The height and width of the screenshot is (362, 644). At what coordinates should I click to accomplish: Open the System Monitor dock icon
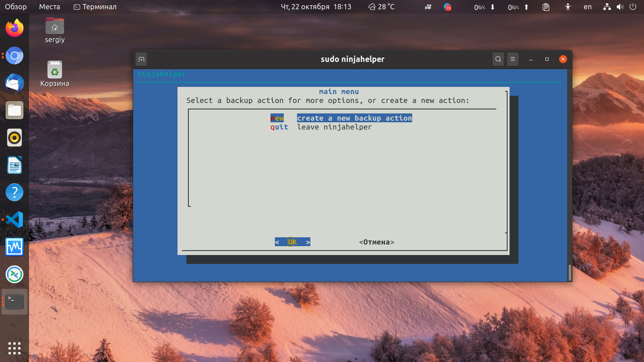(14, 247)
